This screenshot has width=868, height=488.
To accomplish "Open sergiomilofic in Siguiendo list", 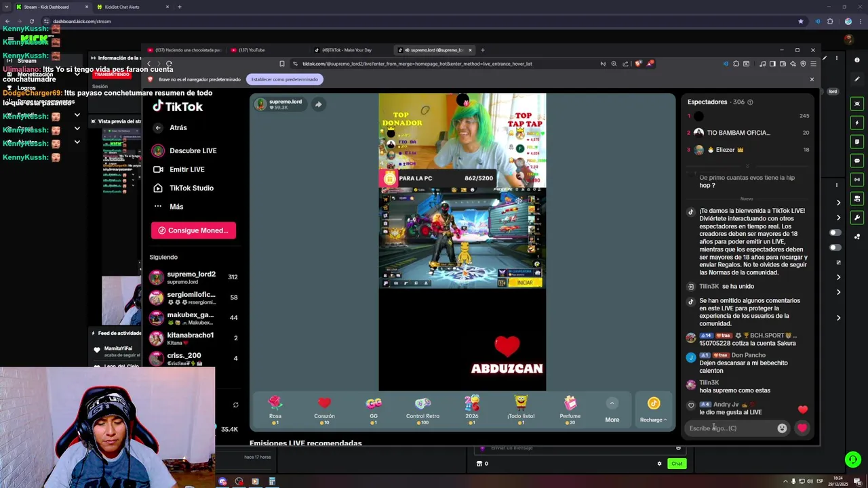I will click(193, 298).
